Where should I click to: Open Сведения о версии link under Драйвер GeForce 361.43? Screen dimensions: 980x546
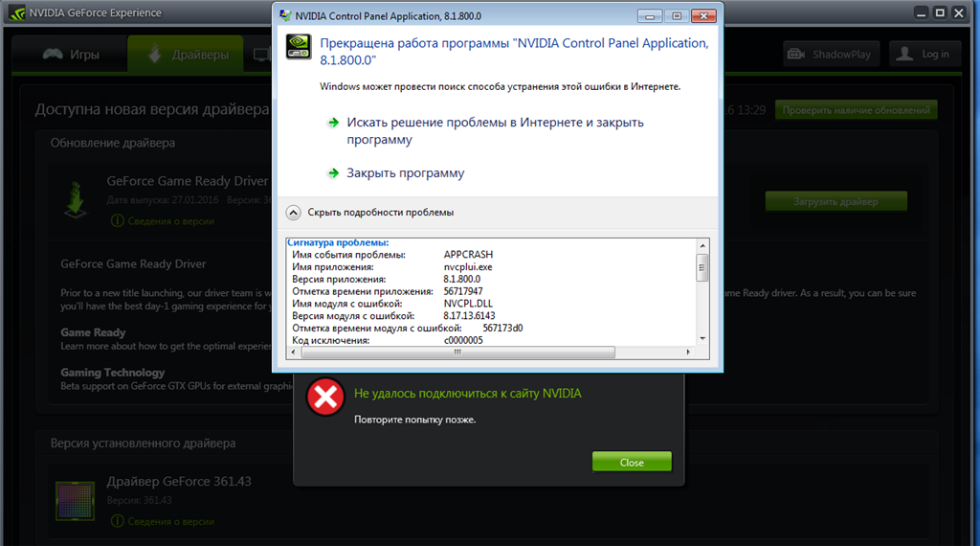coord(170,521)
